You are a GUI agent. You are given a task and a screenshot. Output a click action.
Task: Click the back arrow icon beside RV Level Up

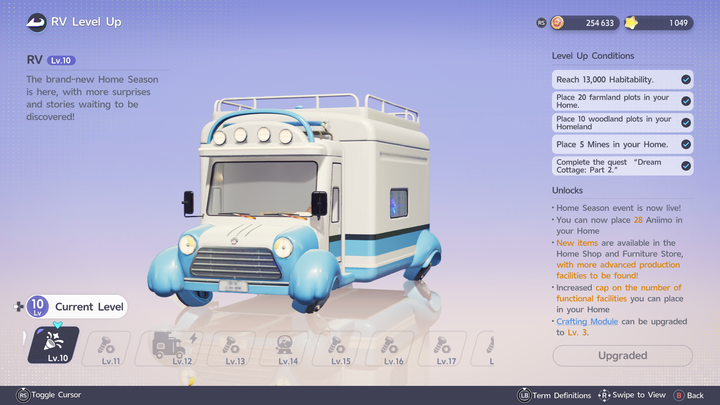pyautogui.click(x=36, y=22)
